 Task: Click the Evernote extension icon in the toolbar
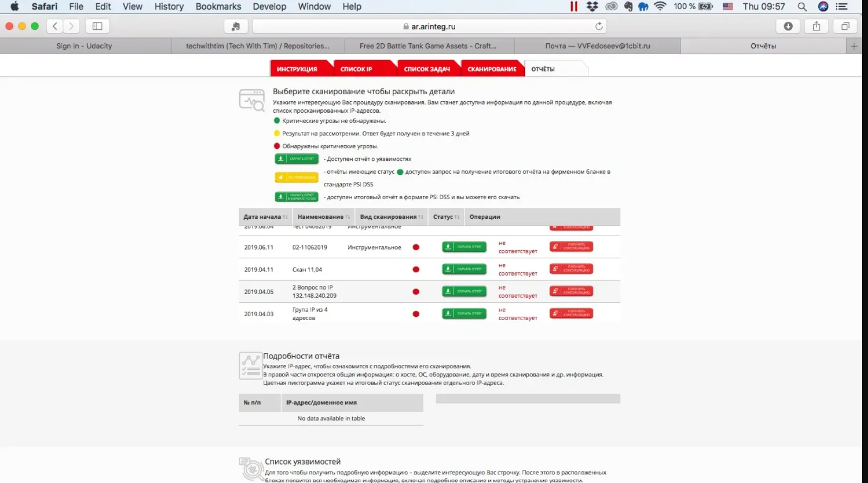pos(236,26)
